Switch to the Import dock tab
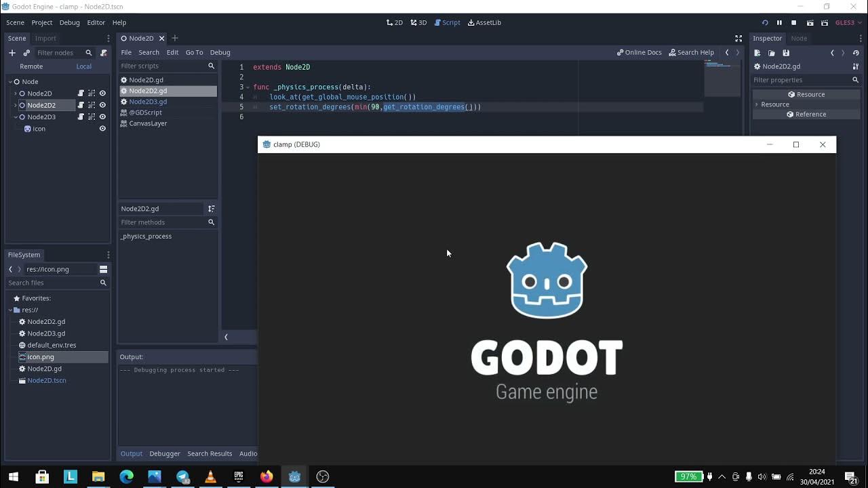Image resolution: width=868 pixels, height=488 pixels. (45, 39)
